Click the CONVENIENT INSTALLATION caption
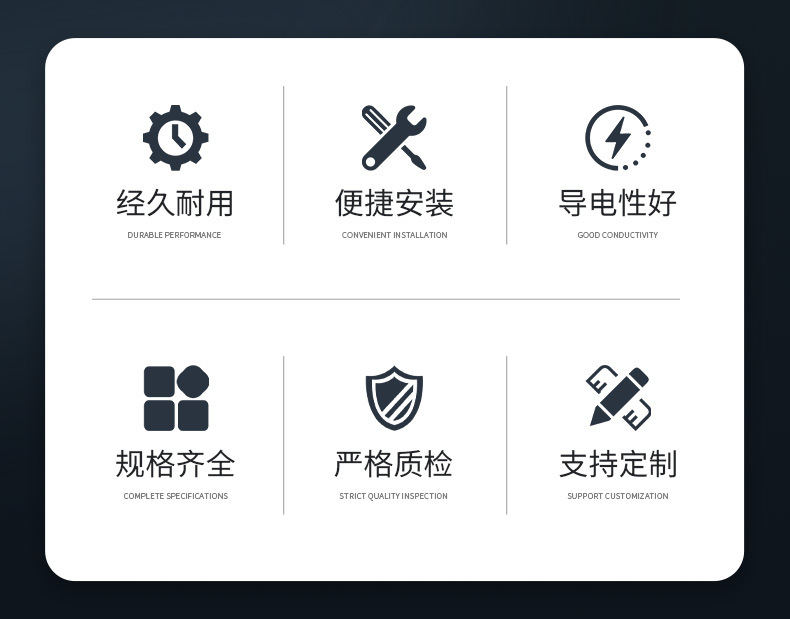The height and width of the screenshot is (619, 790). click(x=394, y=235)
